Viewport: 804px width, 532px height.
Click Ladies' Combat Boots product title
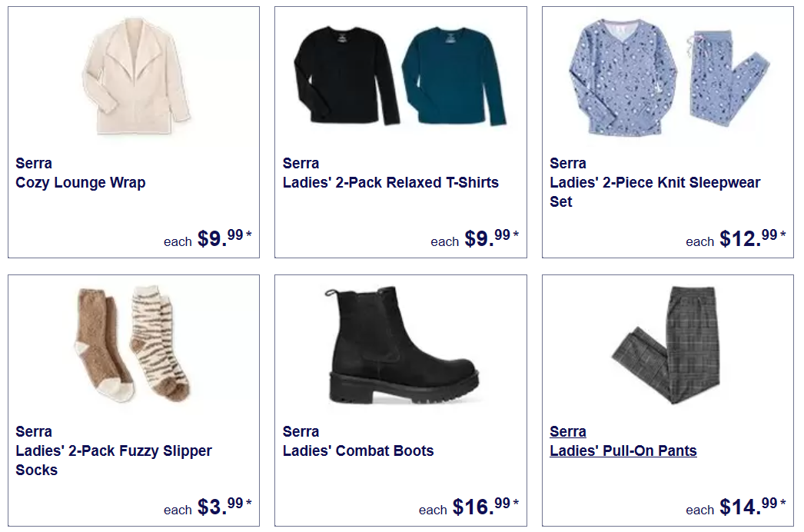point(358,451)
